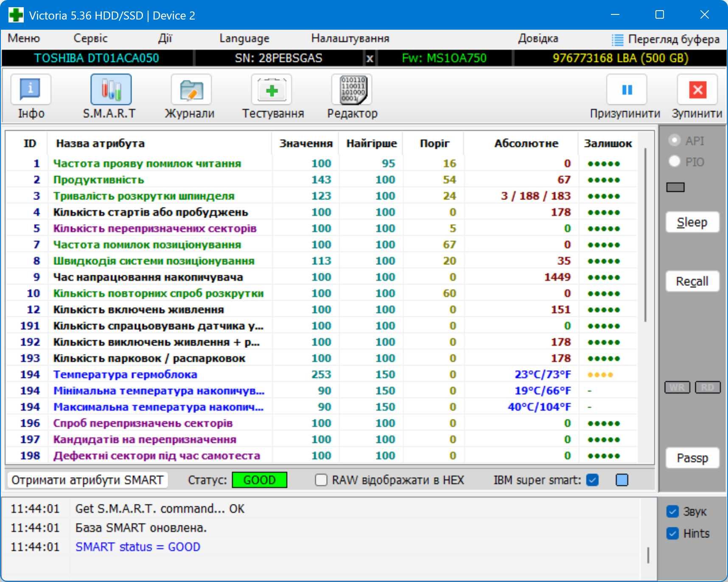The image size is (728, 582).
Task: Click the Recall button
Action: coord(692,281)
